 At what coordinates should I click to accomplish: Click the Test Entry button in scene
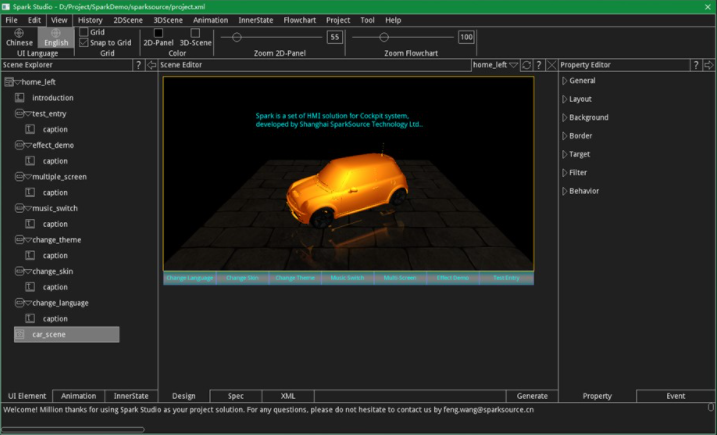(506, 278)
